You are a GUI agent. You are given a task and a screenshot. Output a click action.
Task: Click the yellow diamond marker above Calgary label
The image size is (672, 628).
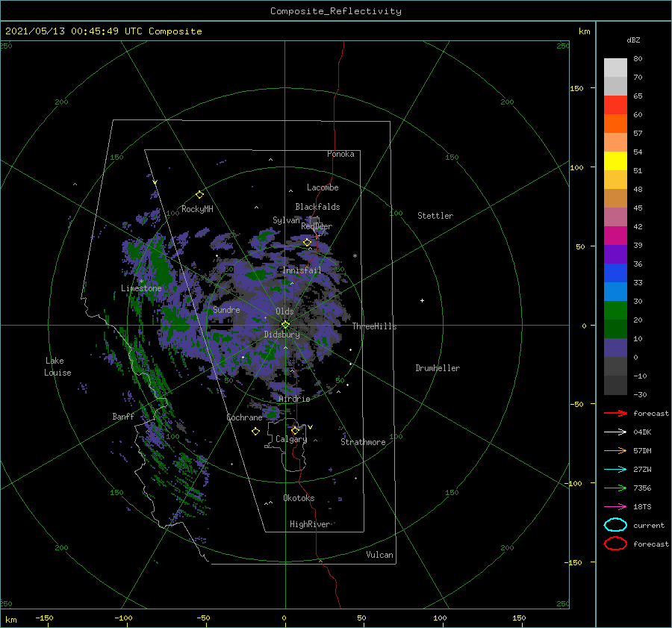click(x=295, y=430)
